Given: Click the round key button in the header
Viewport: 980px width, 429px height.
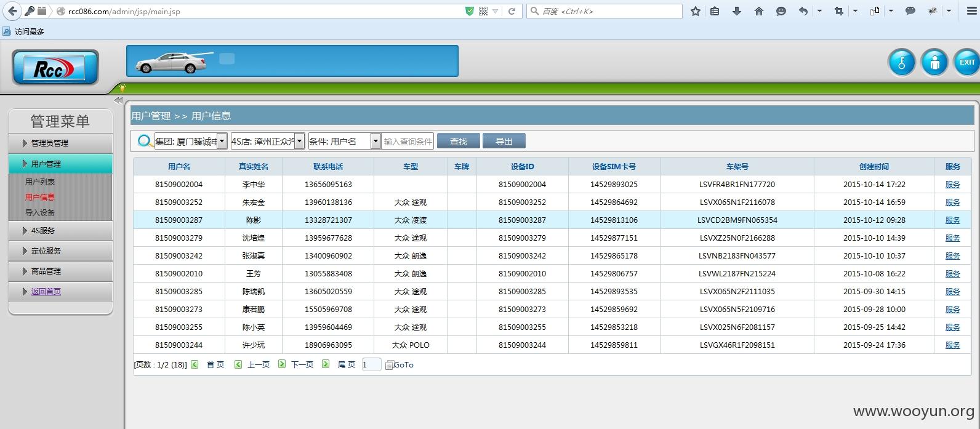Looking at the screenshot, I should click(902, 62).
